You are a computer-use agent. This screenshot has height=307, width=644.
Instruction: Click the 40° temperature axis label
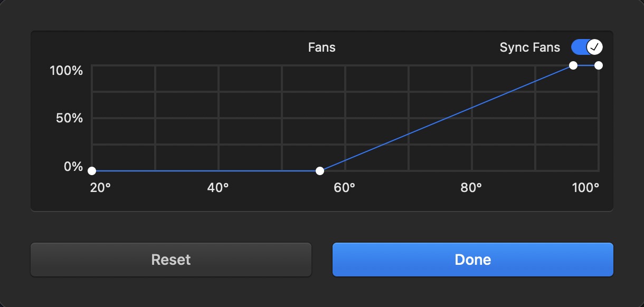218,188
